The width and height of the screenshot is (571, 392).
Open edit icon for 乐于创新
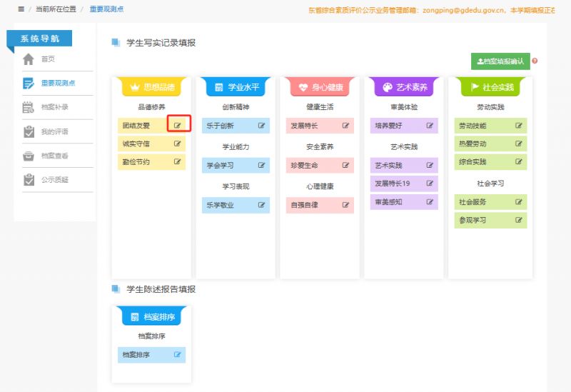[261, 126]
